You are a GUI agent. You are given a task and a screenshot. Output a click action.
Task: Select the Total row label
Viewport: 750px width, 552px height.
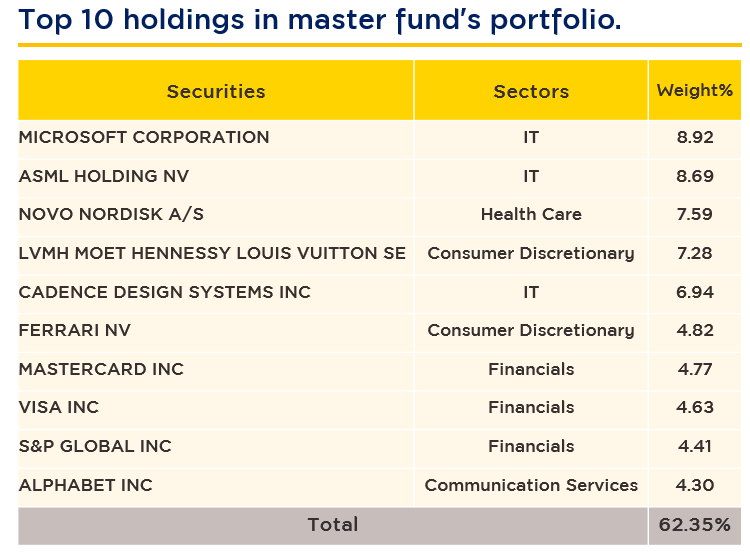[333, 525]
